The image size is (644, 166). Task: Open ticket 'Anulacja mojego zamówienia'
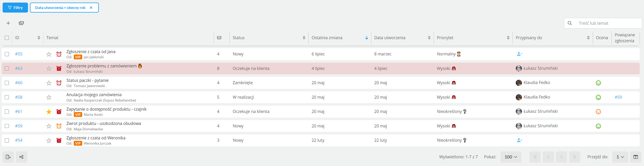coord(94,95)
